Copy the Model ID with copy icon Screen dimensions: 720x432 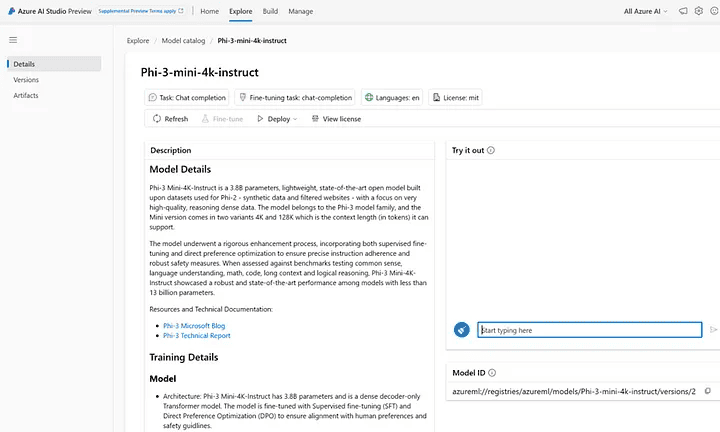[708, 391]
